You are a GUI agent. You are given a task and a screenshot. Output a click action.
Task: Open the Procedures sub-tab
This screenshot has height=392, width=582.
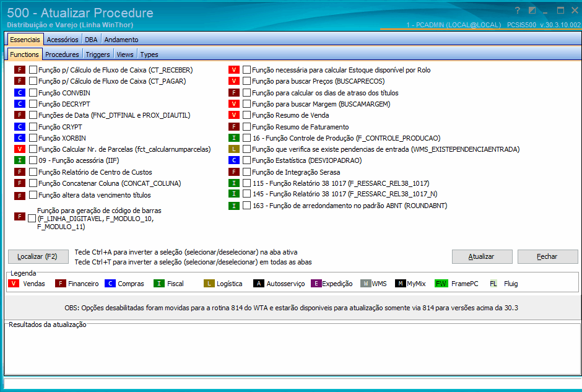click(x=62, y=54)
